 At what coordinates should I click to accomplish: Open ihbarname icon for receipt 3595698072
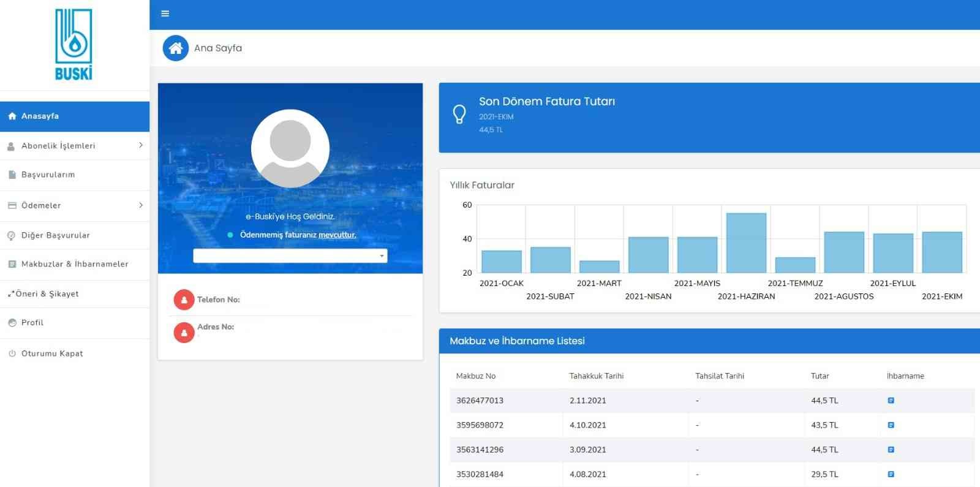coord(891,425)
